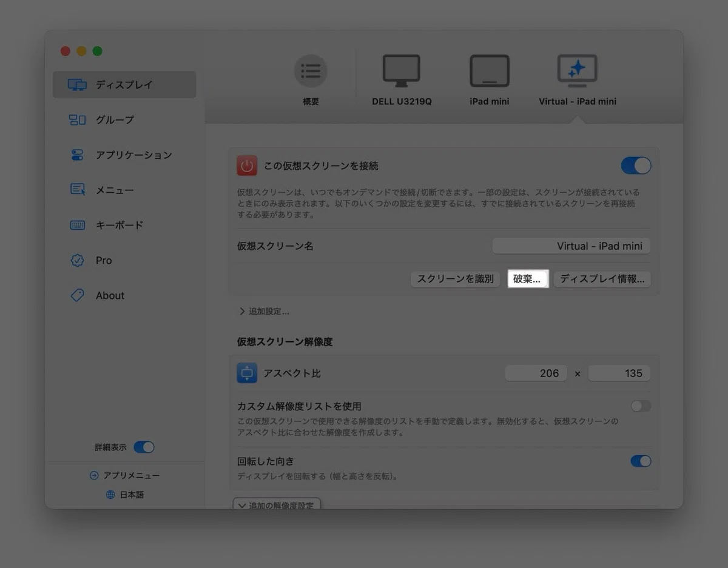
Task: Click the スクリーンを識別 button
Action: click(456, 279)
